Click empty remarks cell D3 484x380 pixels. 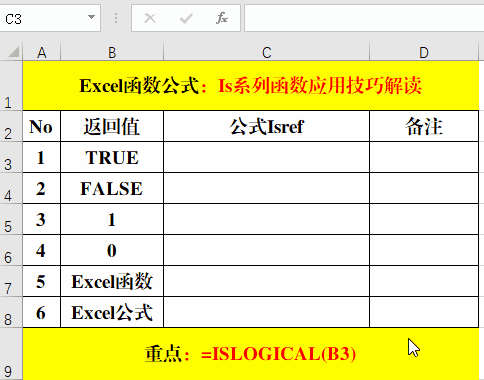pos(424,157)
